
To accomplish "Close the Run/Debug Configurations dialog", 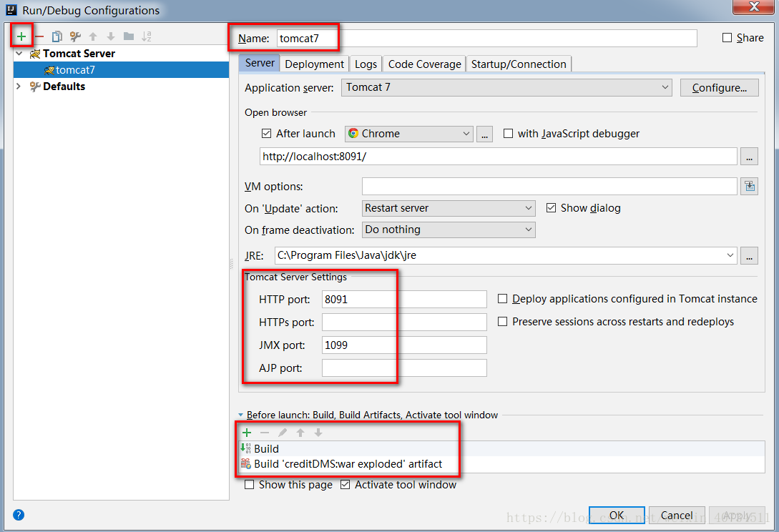I will click(754, 6).
